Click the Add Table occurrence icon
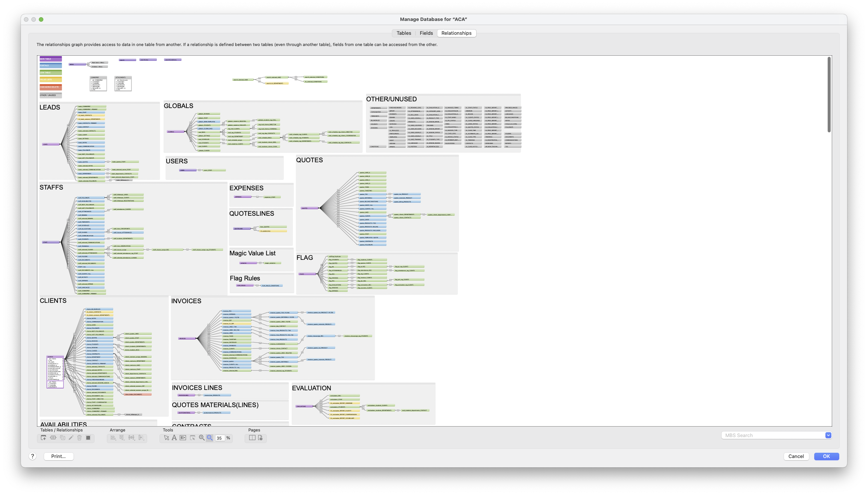This screenshot has height=495, width=868. [x=44, y=438]
